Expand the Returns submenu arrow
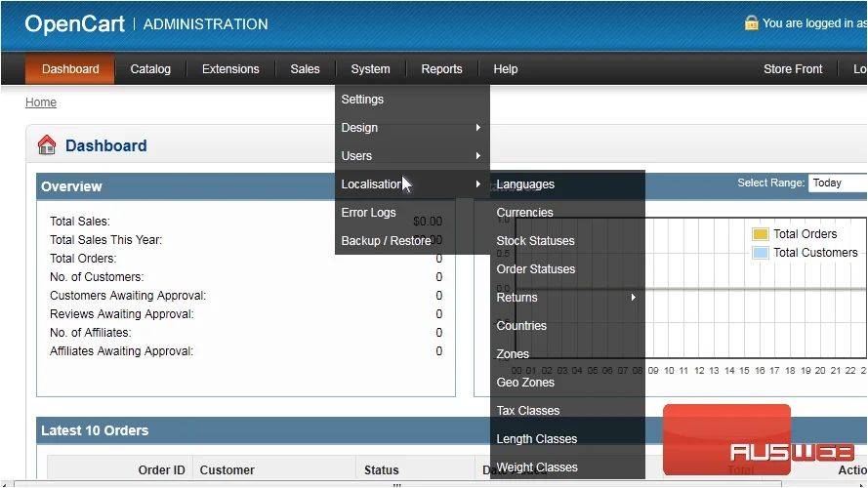868x488 pixels. (x=634, y=297)
